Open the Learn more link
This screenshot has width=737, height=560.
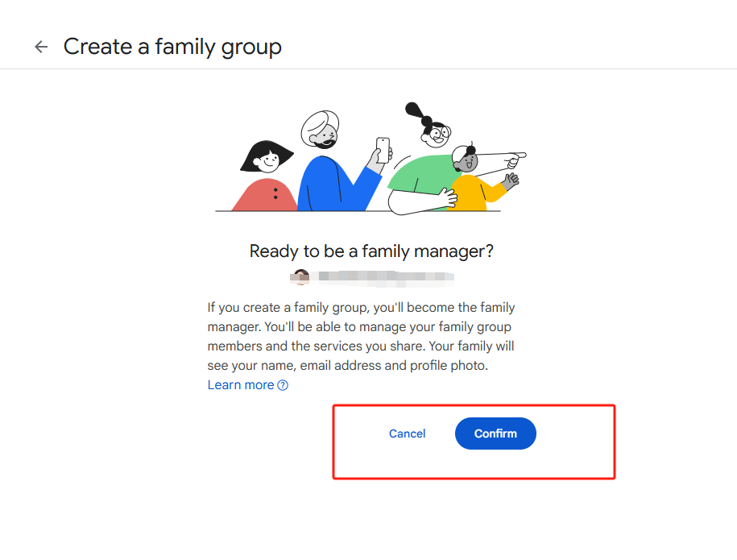point(241,385)
